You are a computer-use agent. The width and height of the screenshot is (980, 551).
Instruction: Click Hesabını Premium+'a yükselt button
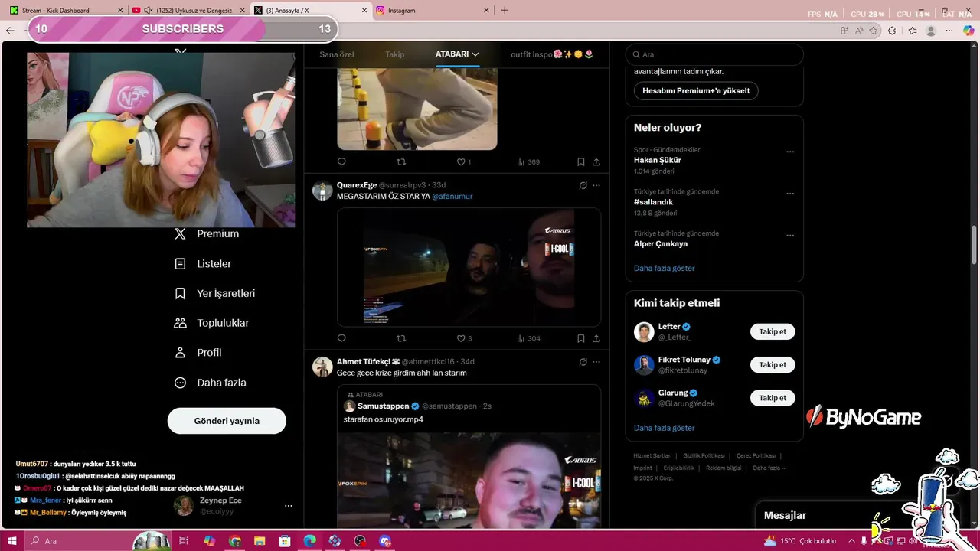point(696,90)
